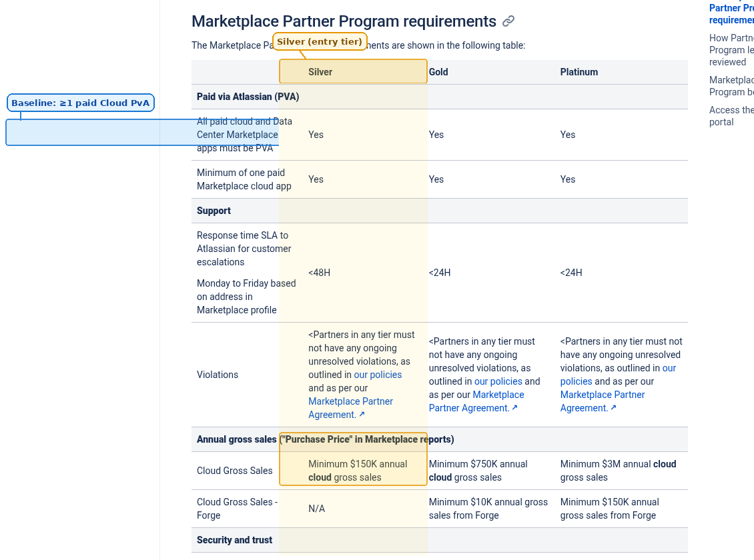Click Gold 'Yes' in minimum one paid app row
754x560 pixels.
[436, 179]
